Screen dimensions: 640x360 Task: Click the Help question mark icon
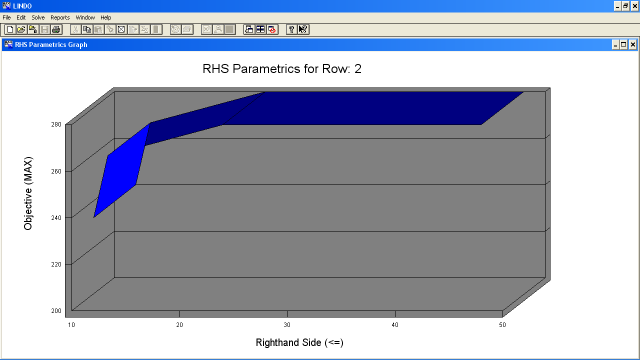(291, 29)
